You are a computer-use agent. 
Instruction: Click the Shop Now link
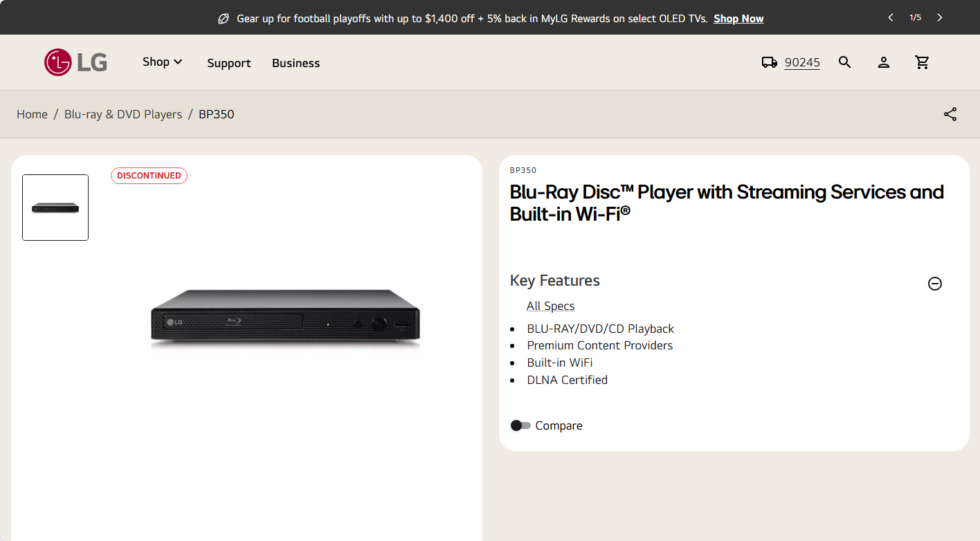pos(738,19)
